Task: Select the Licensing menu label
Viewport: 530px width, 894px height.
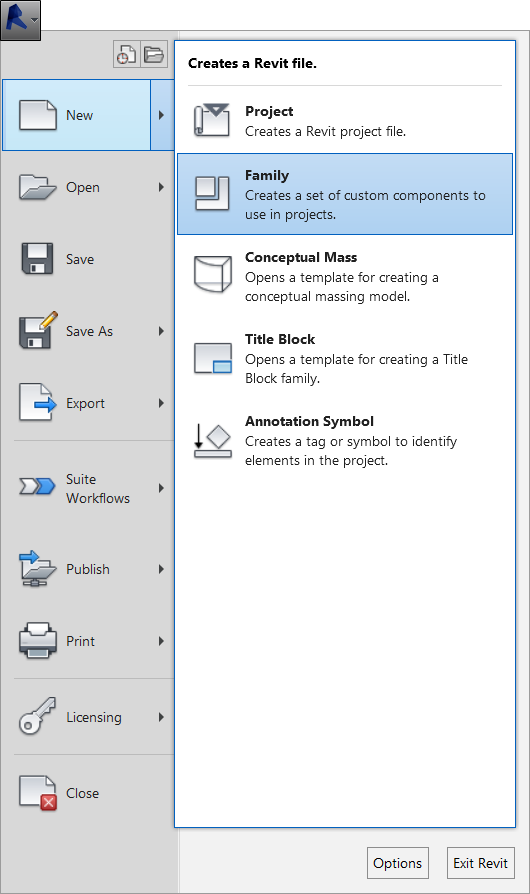Action: pyautogui.click(x=94, y=717)
